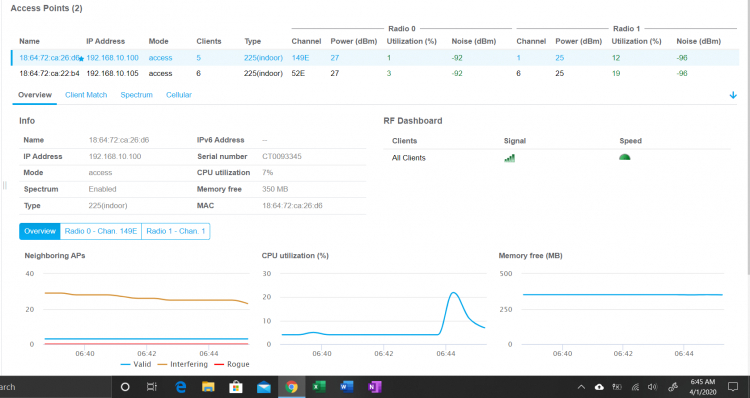Open the taskbar clock showing 6:45 AM

[703, 387]
